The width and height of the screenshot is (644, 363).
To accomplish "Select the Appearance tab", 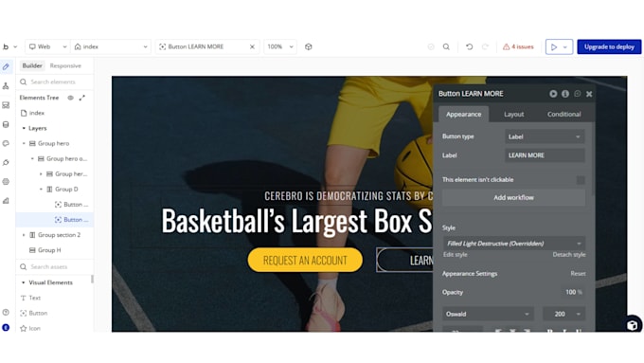I will [x=463, y=115].
